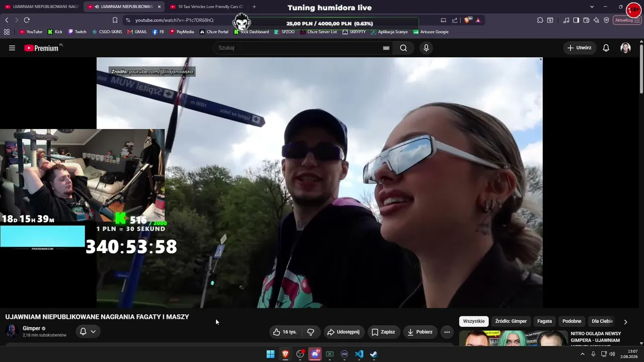This screenshot has width=644, height=362.
Task: Open the Kick bookmark
Action: [55, 32]
